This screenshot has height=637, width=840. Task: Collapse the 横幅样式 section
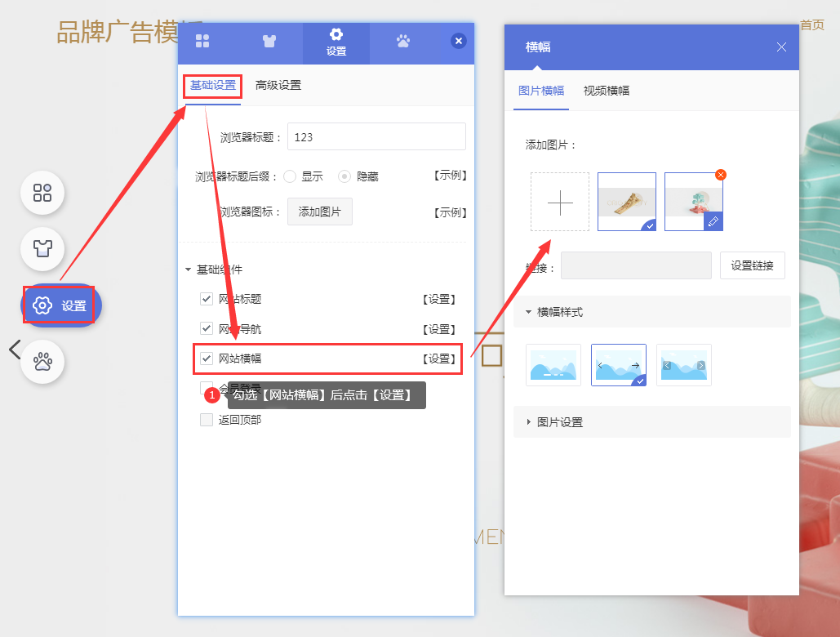click(529, 312)
